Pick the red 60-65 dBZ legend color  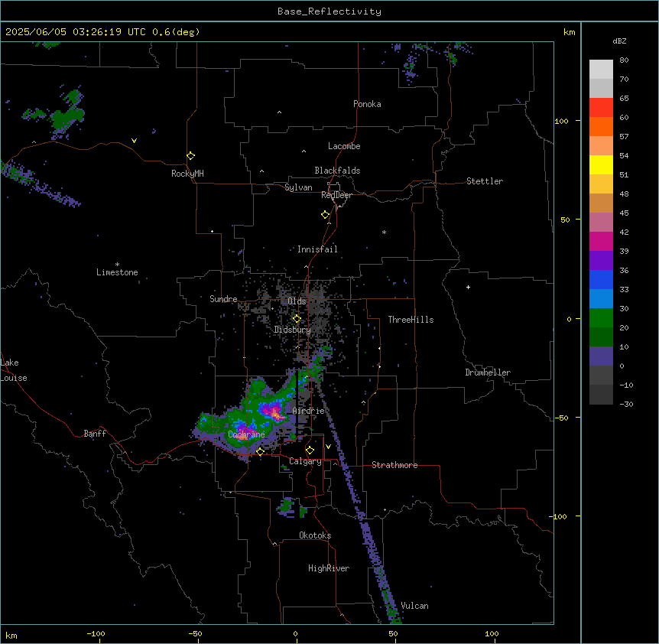pos(601,108)
